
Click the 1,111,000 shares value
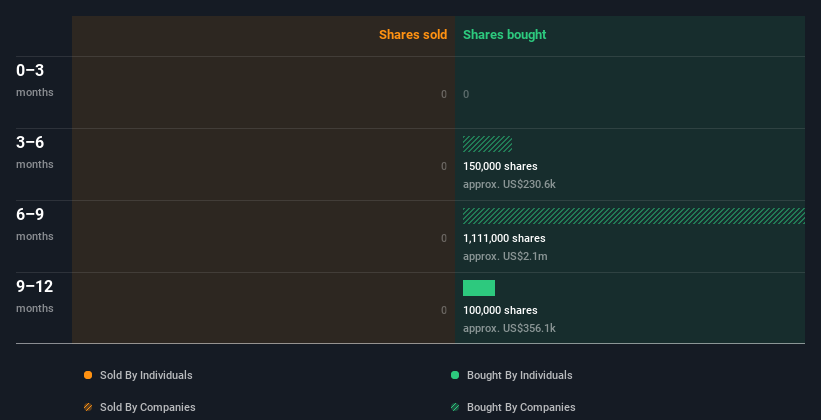click(504, 238)
